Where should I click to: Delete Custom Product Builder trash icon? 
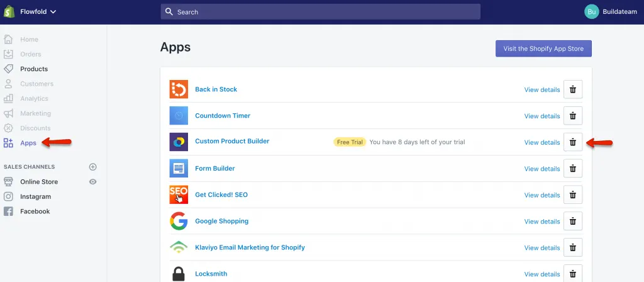point(573,142)
